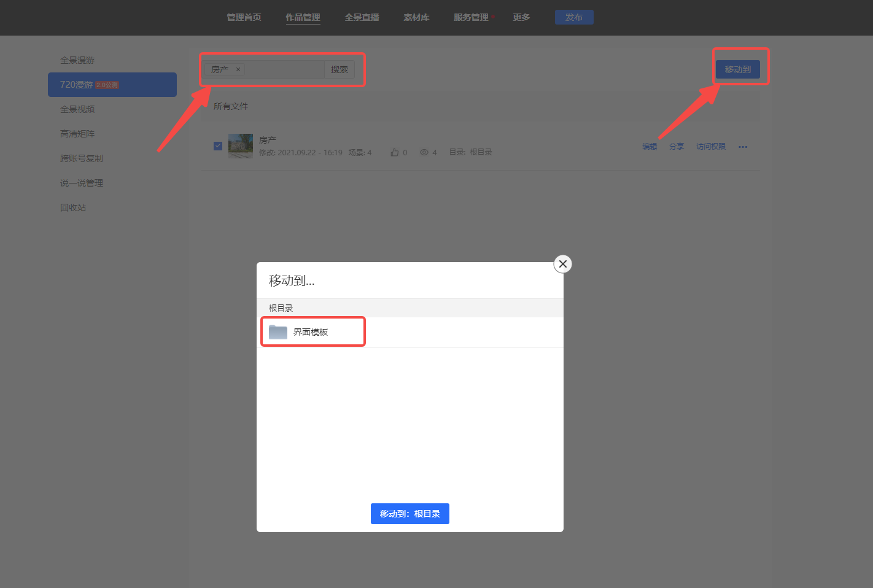Uncheck the 房产 item checkbox
This screenshot has width=873, height=588.
(218, 146)
